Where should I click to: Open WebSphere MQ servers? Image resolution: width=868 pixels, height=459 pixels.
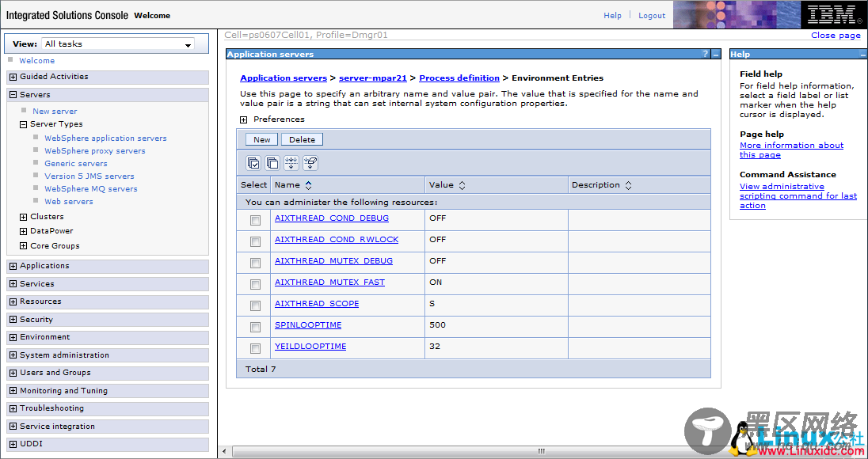point(91,189)
